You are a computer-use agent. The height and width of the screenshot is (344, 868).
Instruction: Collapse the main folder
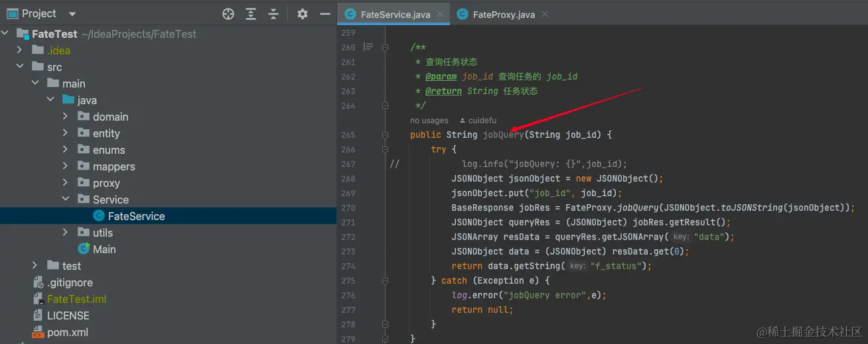point(35,84)
